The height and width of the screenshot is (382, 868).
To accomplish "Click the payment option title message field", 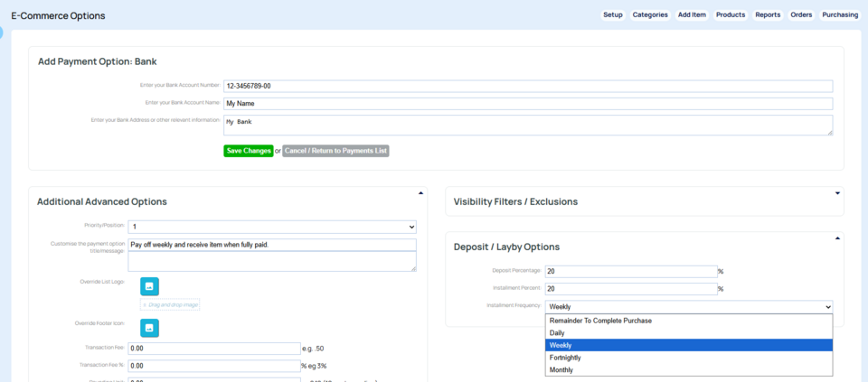I will (x=272, y=245).
